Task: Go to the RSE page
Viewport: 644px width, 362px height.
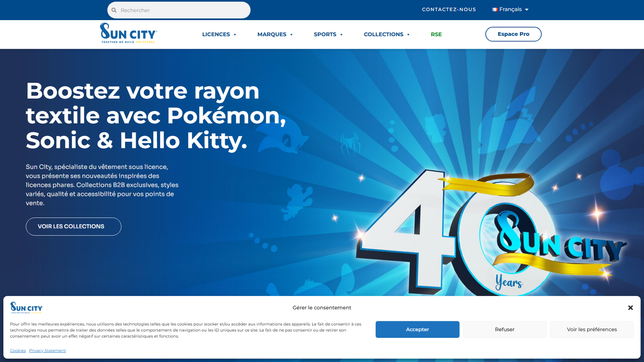Action: tap(436, 35)
